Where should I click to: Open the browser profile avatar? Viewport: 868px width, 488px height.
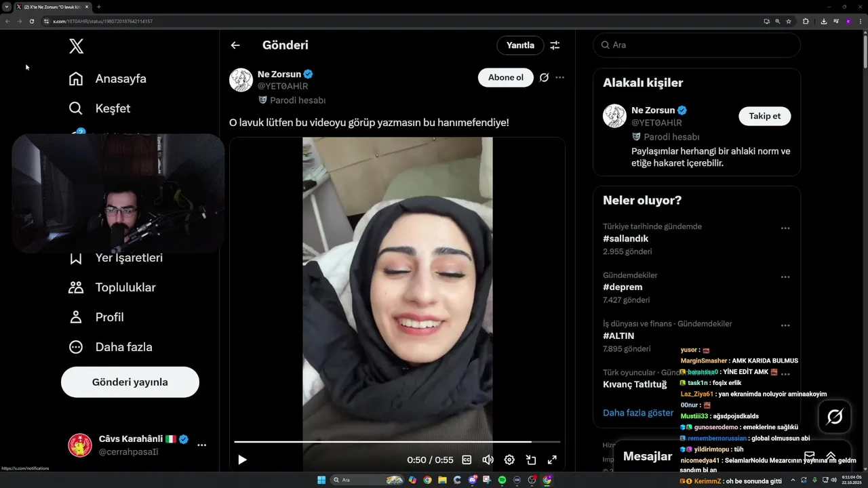(x=848, y=21)
